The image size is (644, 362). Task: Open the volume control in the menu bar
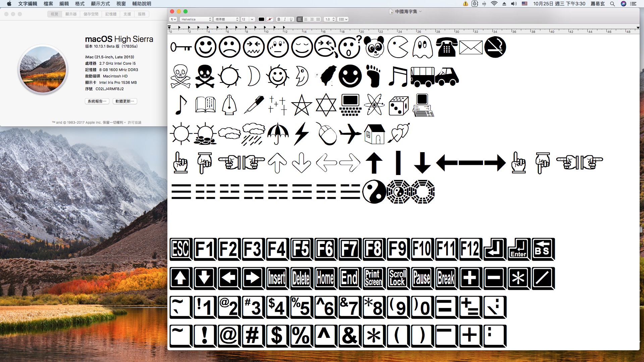514,4
